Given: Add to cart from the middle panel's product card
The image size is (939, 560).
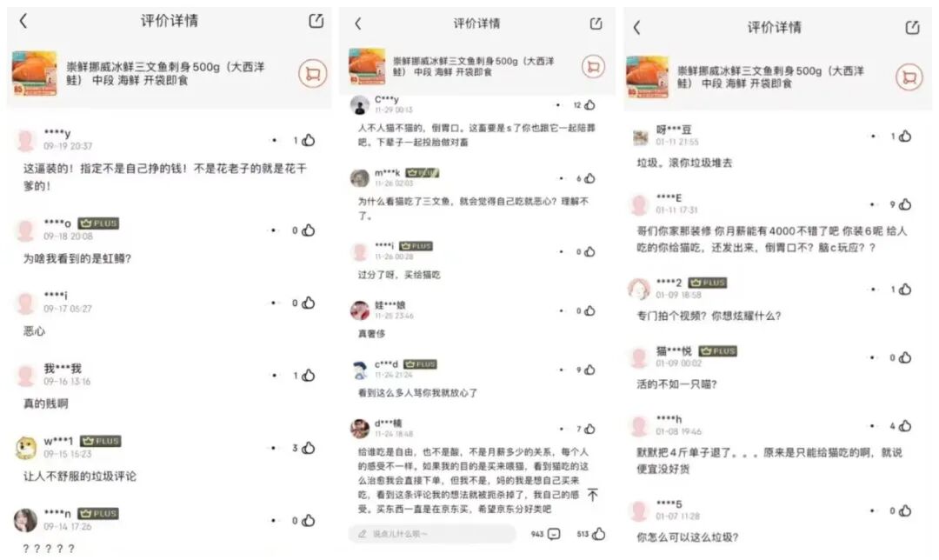Looking at the screenshot, I should (x=594, y=66).
